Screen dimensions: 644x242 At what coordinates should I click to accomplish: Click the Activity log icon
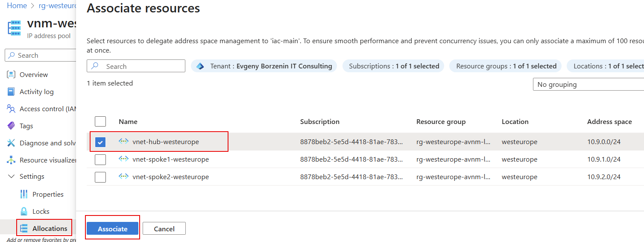coord(11,91)
